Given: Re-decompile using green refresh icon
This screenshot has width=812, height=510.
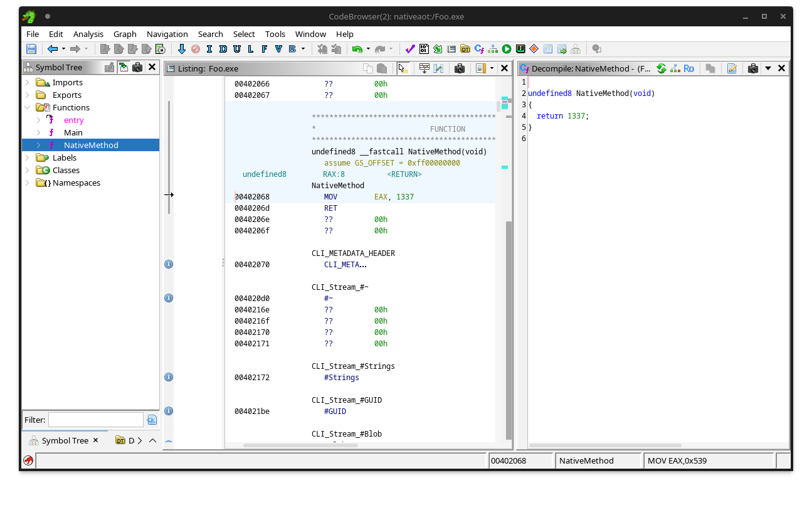Looking at the screenshot, I should point(661,68).
